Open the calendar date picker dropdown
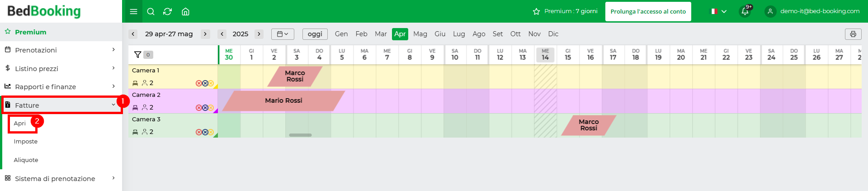 tap(283, 34)
